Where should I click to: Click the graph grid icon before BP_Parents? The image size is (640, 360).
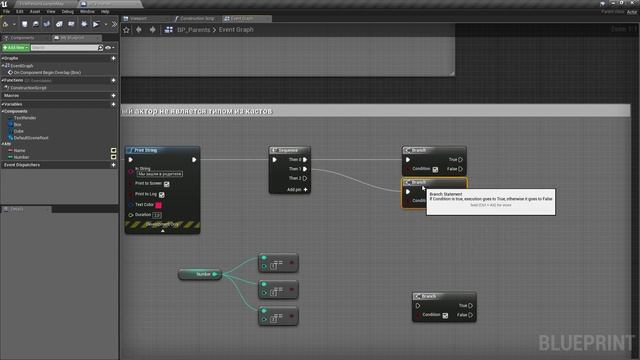click(169, 30)
